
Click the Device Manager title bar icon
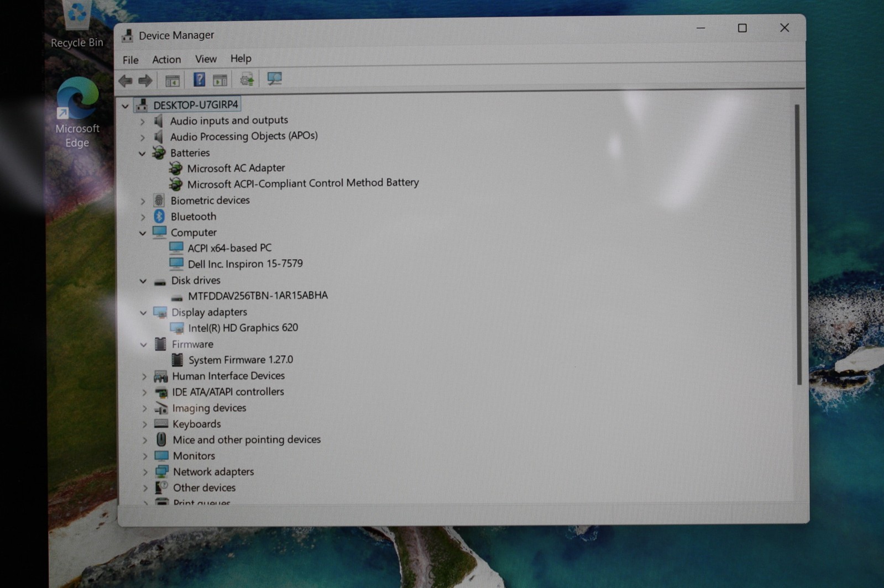pos(127,35)
